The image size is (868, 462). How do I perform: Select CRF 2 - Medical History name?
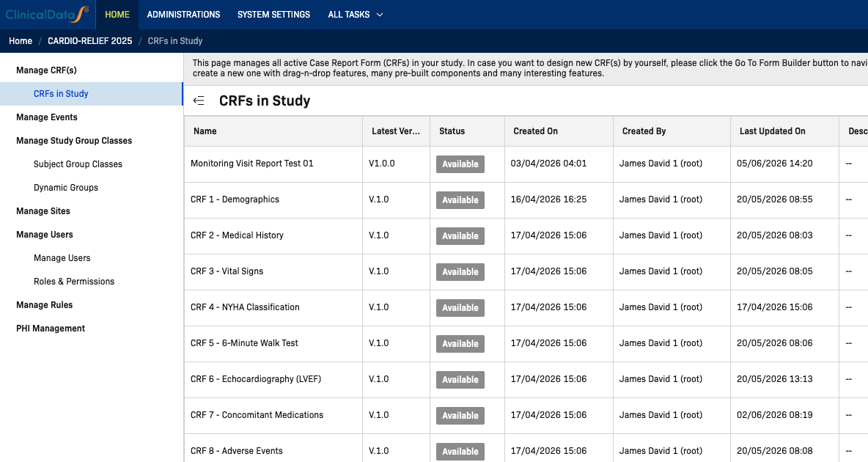coord(237,235)
